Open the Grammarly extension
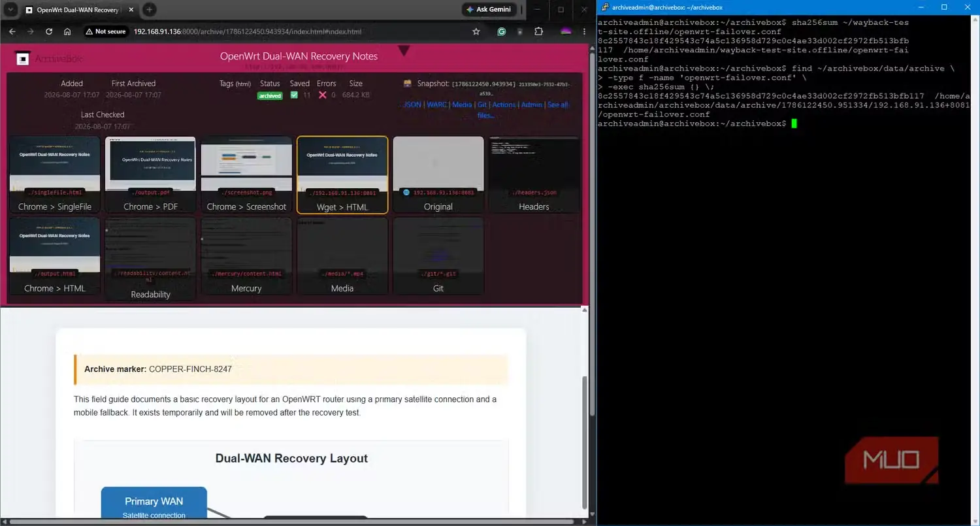Screen dimensions: 980x526 (502, 31)
